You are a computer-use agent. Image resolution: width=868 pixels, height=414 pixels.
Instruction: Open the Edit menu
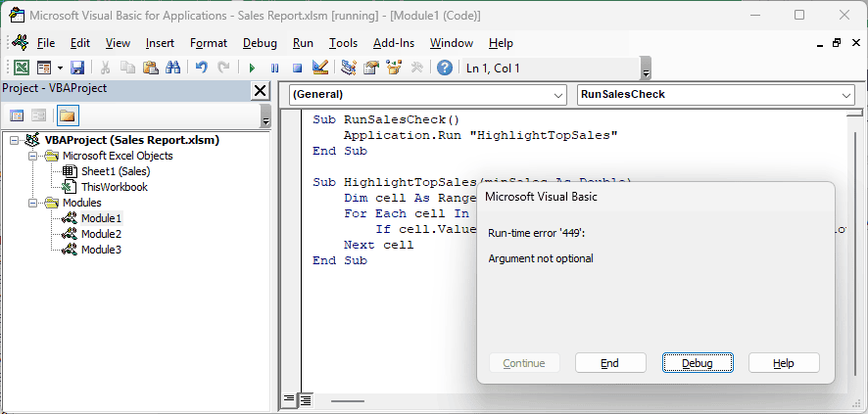pos(80,43)
